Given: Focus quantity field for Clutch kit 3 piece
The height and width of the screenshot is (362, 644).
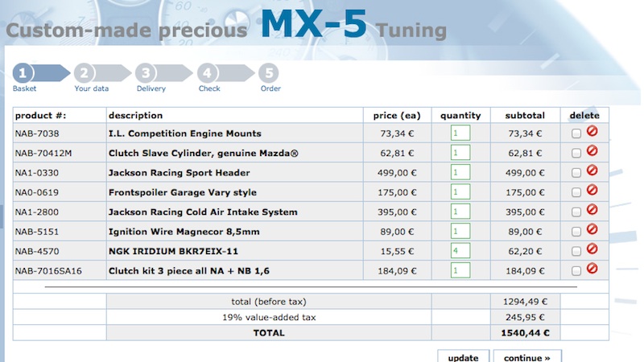Looking at the screenshot, I should coord(460,270).
